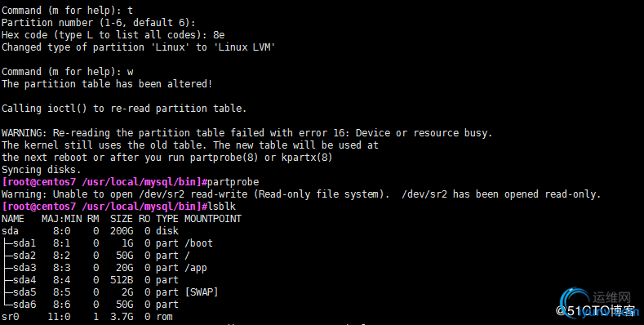Select the sda4 512B partition row

click(91, 280)
